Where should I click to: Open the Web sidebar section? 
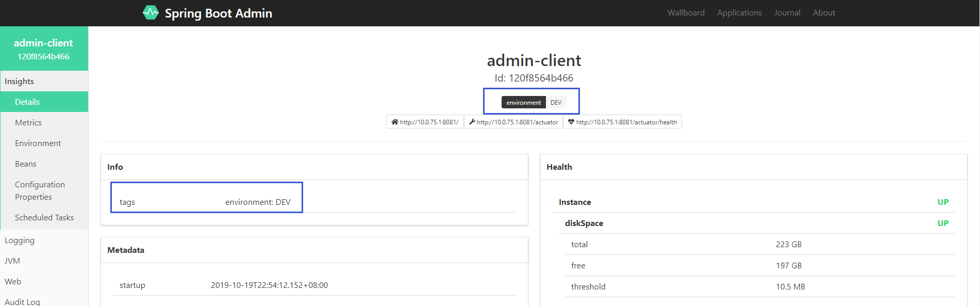click(44, 281)
